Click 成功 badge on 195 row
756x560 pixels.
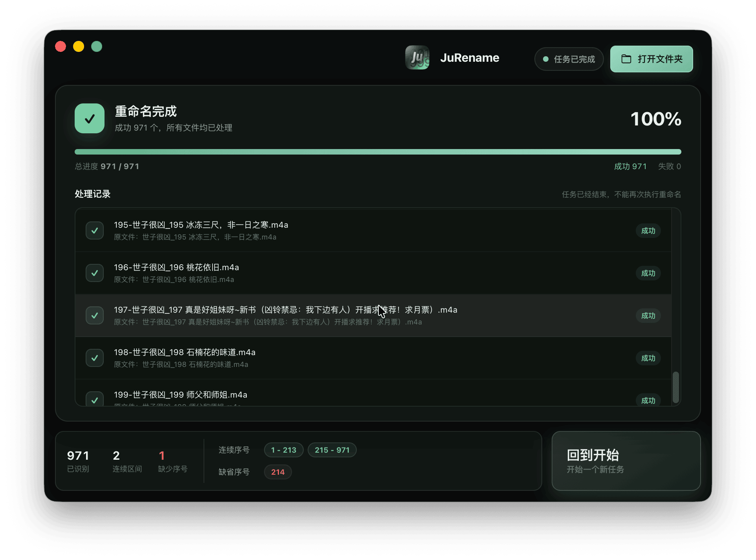point(648,231)
